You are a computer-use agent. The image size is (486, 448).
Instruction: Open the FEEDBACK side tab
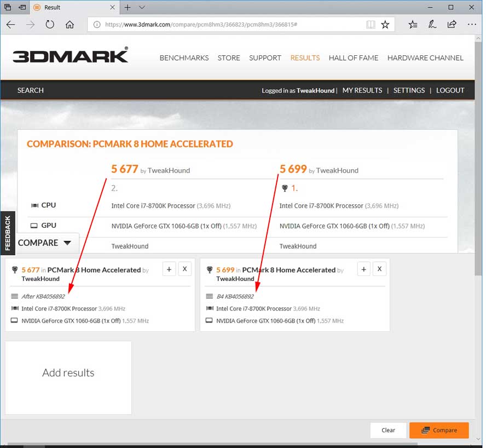(8, 233)
